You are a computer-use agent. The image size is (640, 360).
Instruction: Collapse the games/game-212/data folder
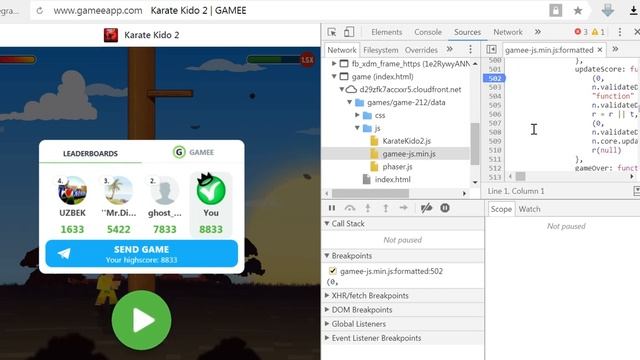349,102
